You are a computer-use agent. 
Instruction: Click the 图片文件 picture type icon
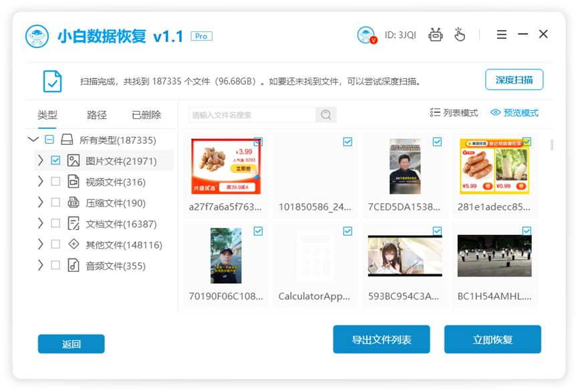click(x=74, y=161)
